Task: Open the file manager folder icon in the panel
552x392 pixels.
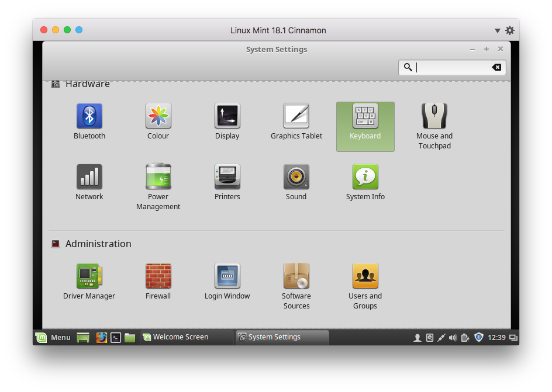Action: pyautogui.click(x=130, y=338)
